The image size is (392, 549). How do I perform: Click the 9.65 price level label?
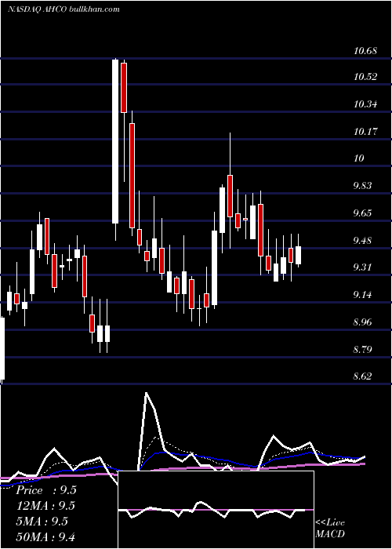coord(362,213)
